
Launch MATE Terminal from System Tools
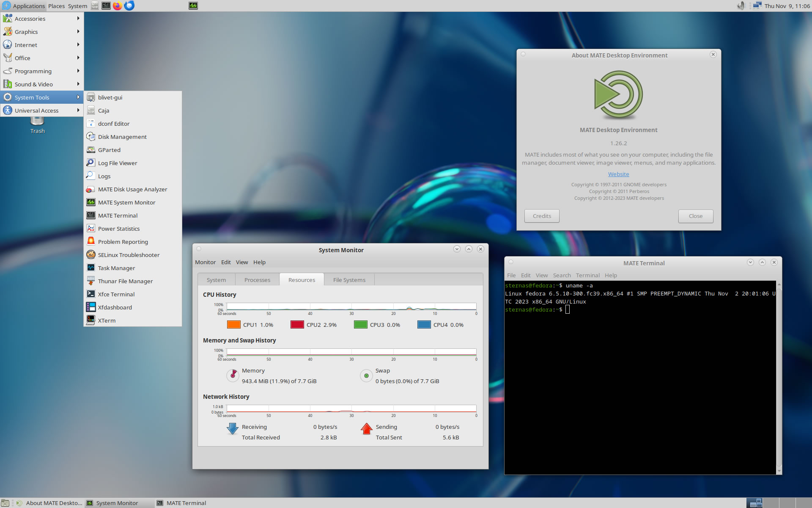tap(133, 215)
